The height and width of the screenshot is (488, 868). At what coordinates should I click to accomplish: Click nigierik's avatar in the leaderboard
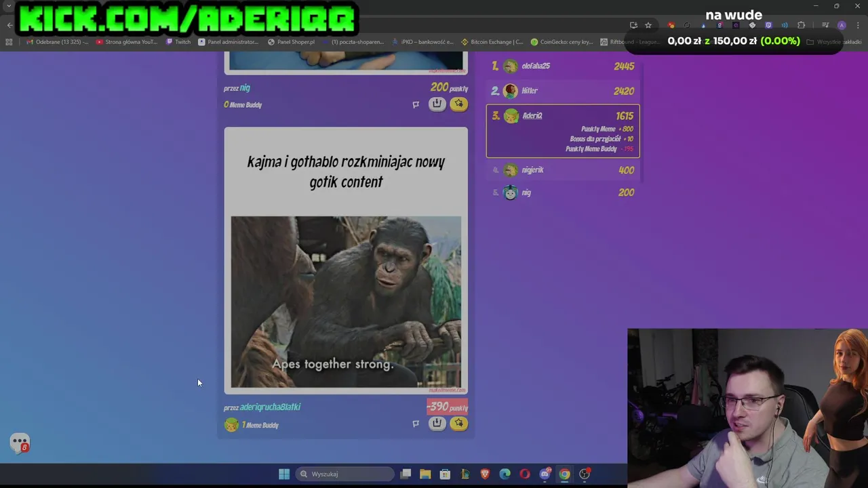coord(511,170)
